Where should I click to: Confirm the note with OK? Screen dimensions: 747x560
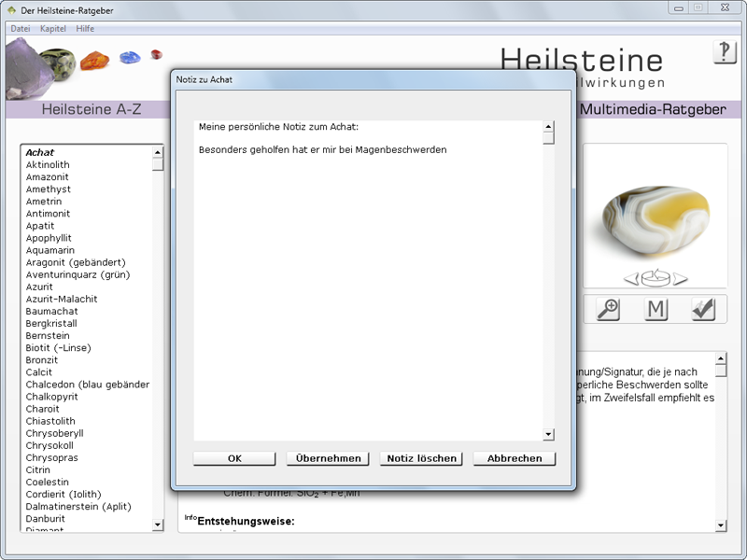click(234, 458)
